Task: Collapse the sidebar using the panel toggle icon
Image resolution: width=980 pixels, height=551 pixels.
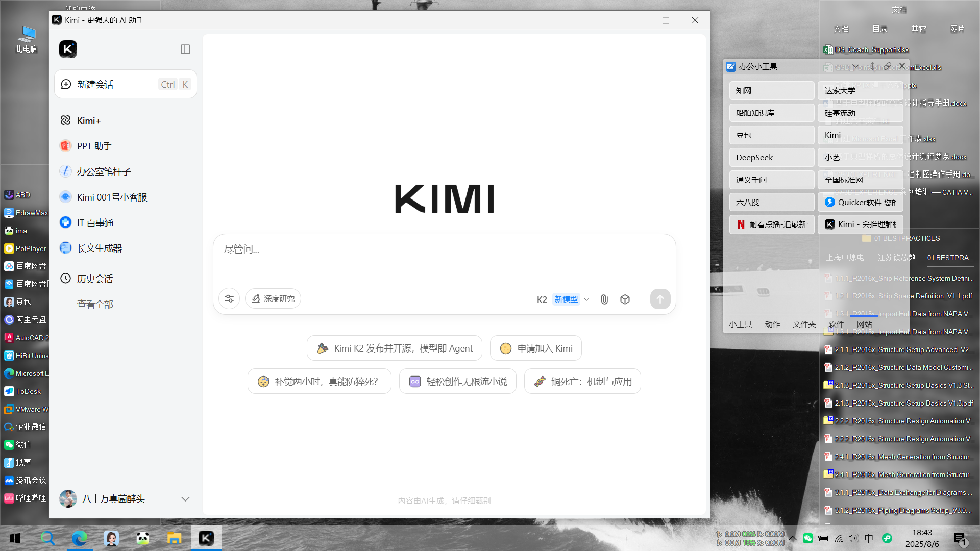Action: coord(185,49)
